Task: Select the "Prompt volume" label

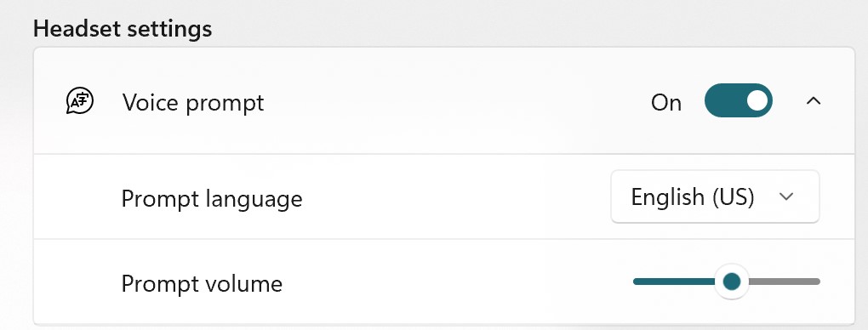Action: click(x=202, y=283)
